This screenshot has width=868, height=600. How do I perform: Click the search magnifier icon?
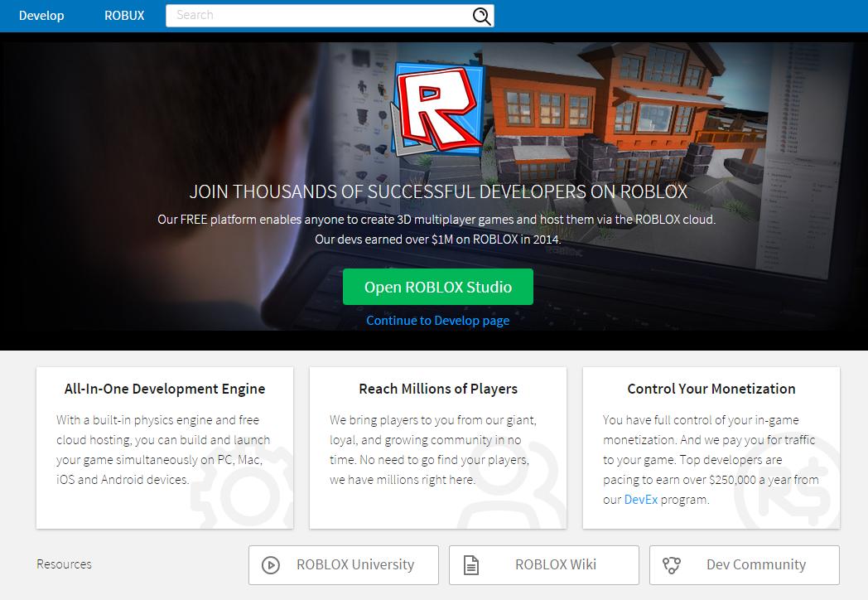click(x=481, y=16)
